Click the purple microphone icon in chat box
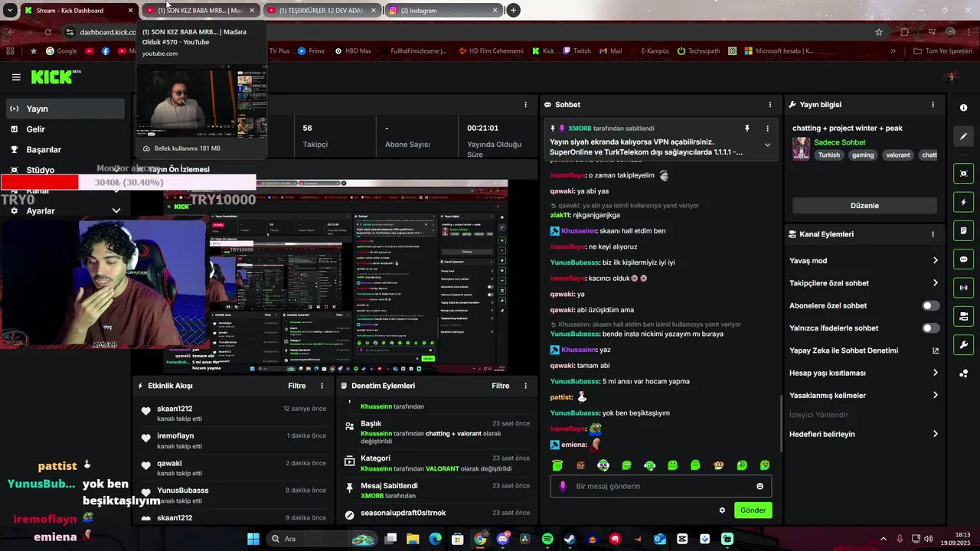Screen dimensions: 980x551 pos(563,486)
